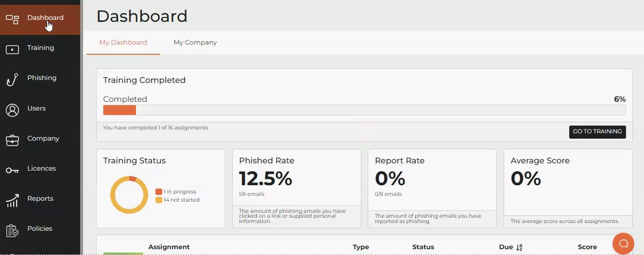Click the Phishing label in the sidebar

(x=42, y=78)
